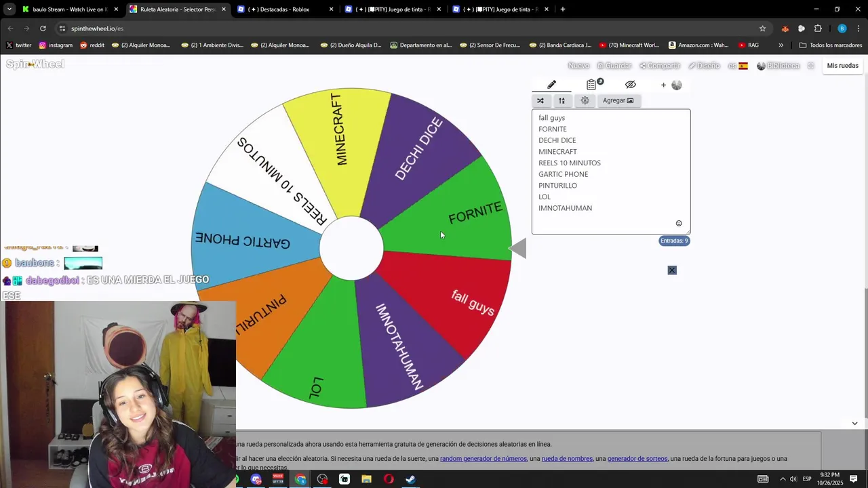Image resolution: width=868 pixels, height=488 pixels.
Task: Click the rueda de nombres link
Action: pyautogui.click(x=567, y=459)
